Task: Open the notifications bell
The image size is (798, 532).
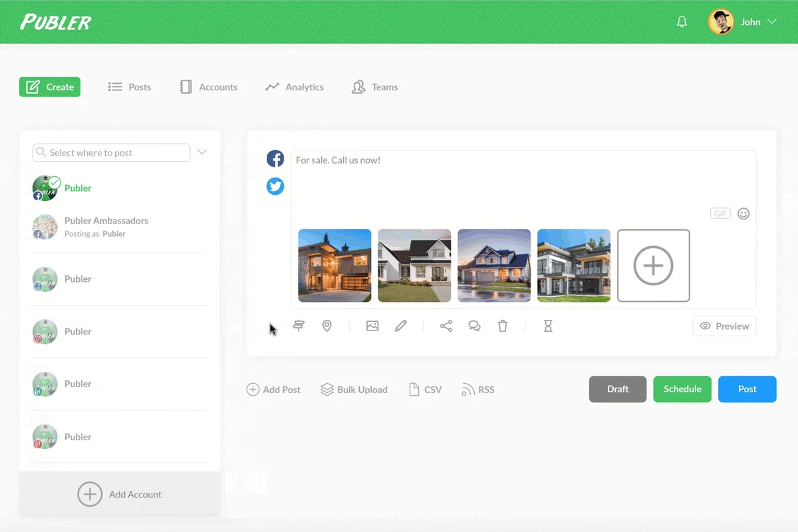Action: (682, 22)
